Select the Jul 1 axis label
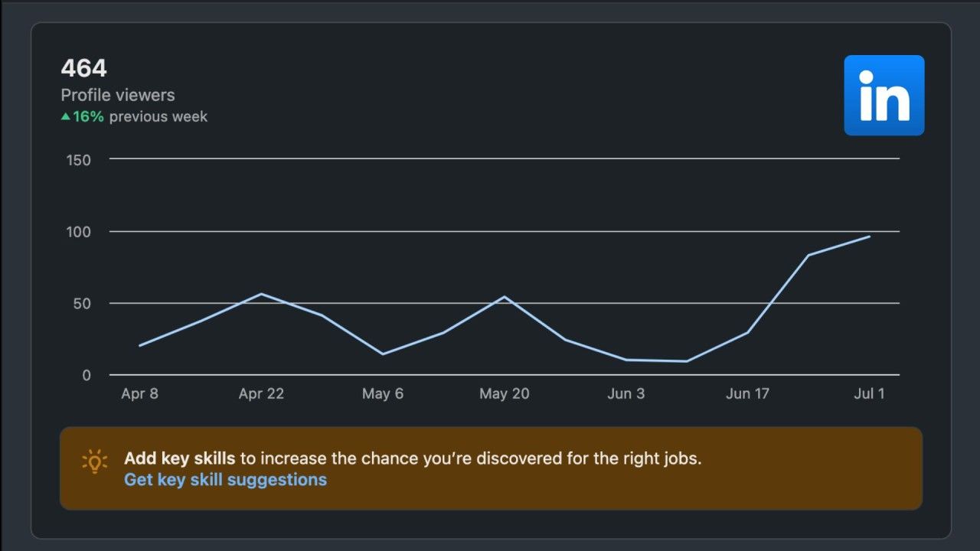Image resolution: width=980 pixels, height=551 pixels. click(x=869, y=394)
